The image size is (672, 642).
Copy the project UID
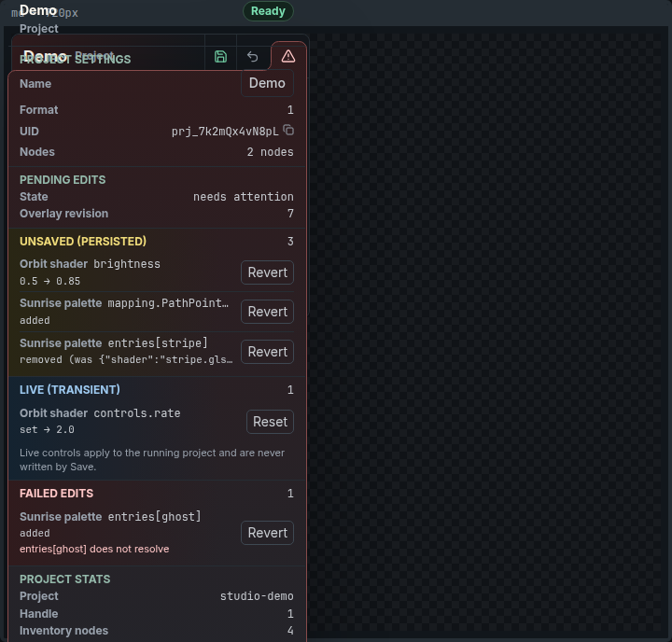tap(288, 130)
